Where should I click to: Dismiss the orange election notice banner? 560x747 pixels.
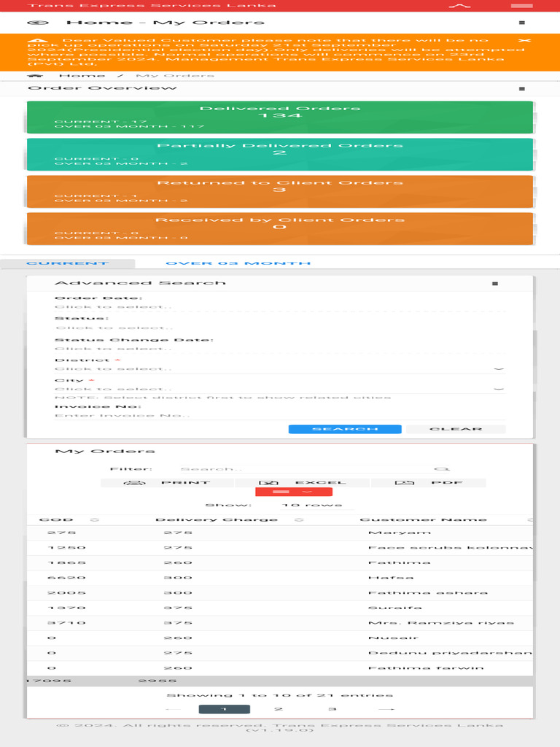pyautogui.click(x=524, y=41)
